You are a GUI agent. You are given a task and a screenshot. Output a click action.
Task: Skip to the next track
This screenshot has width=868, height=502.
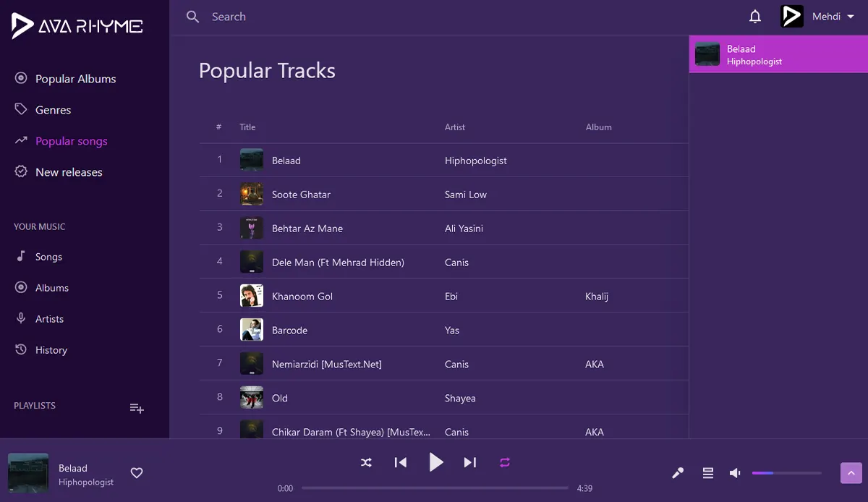coord(470,462)
